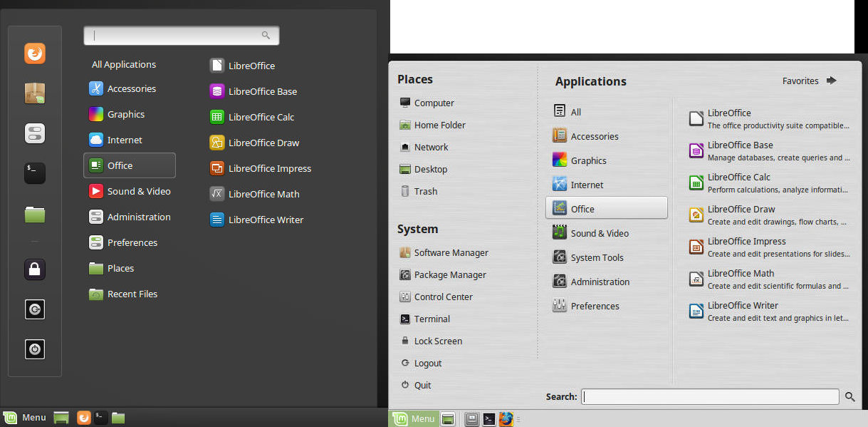Image resolution: width=868 pixels, height=427 pixels.
Task: Open Computer in the Places list
Action: click(x=434, y=103)
